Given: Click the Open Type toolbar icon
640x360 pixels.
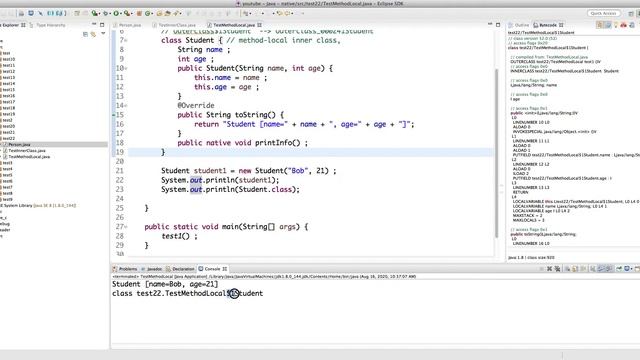Looking at the screenshot, I should (160, 13).
